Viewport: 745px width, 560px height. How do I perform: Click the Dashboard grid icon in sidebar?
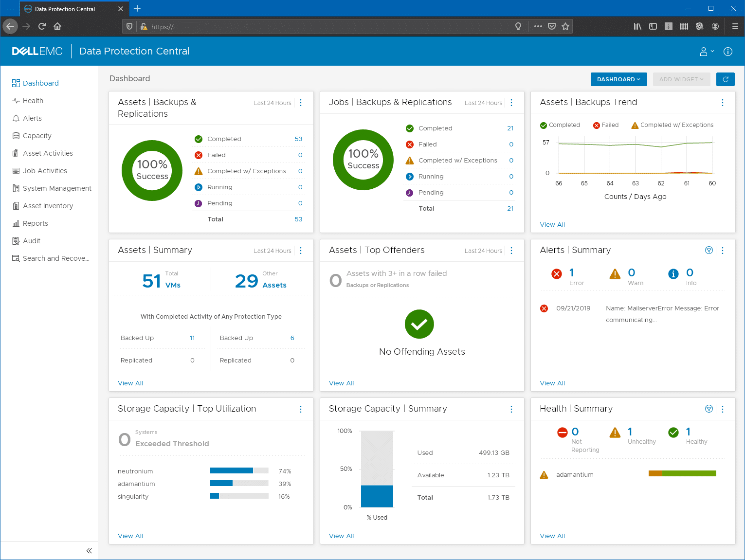click(x=16, y=83)
